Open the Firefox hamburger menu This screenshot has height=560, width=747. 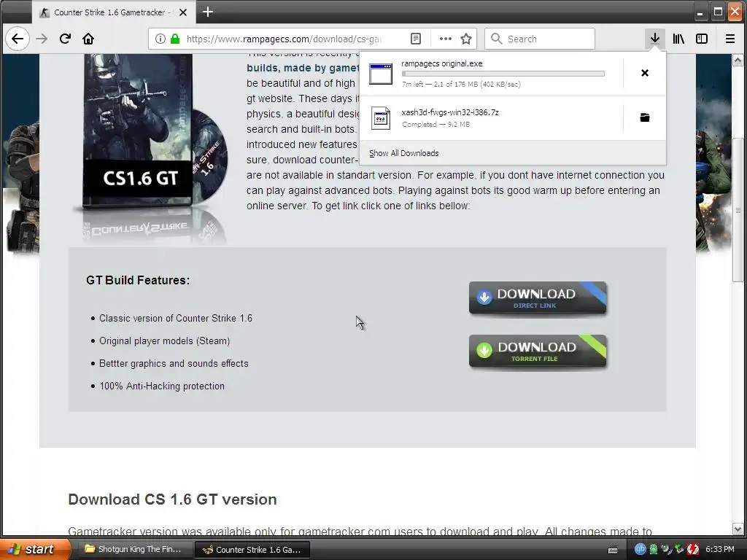tap(729, 39)
